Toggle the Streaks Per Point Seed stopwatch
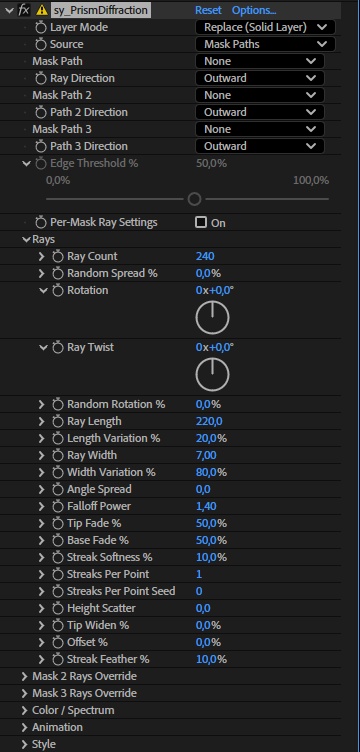The height and width of the screenshot is (752, 360). pyautogui.click(x=58, y=591)
